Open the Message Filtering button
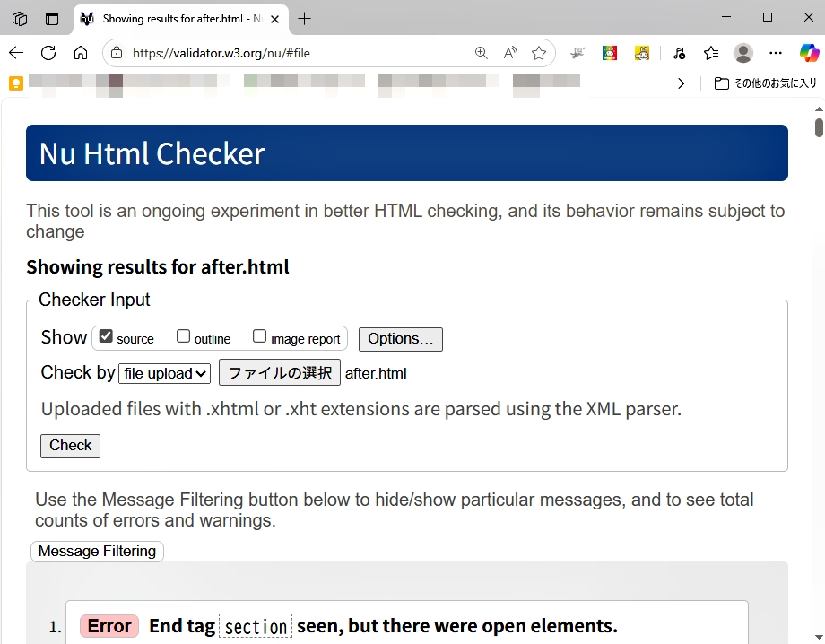 point(98,551)
